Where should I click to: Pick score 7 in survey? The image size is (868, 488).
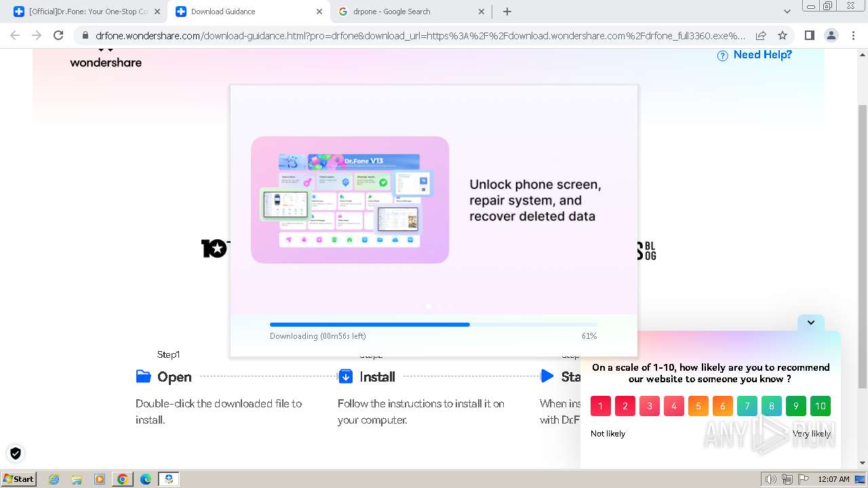click(747, 406)
